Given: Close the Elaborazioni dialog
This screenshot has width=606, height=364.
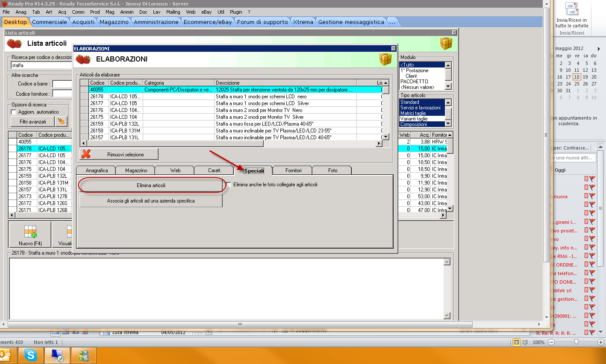Looking at the screenshot, I should coord(394,48).
